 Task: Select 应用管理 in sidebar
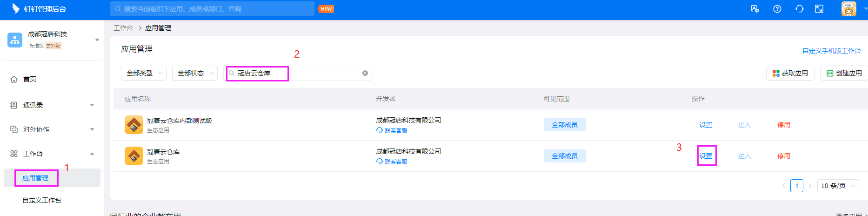coord(35,178)
